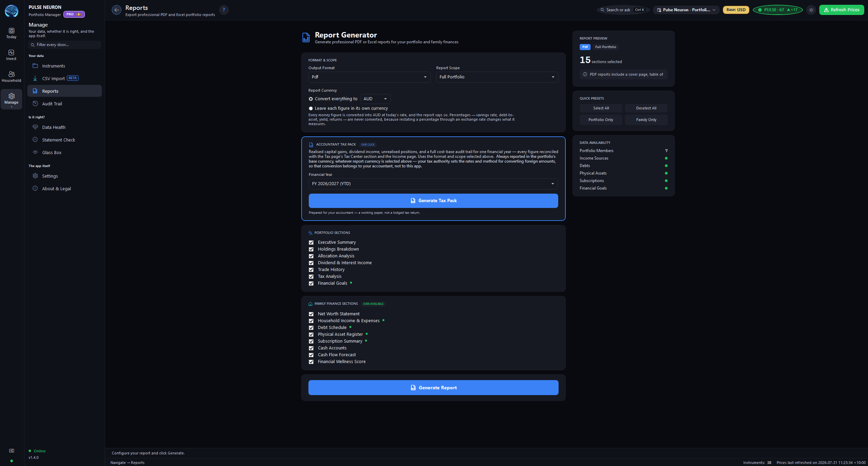Uncheck Executive Summary section
Screen dimensions: 868x466
[x=311, y=242]
